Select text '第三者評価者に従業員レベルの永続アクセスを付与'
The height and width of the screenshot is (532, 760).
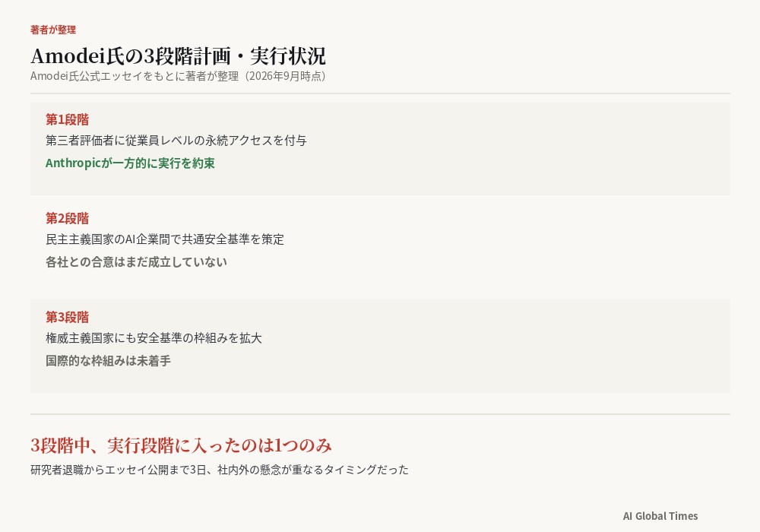click(x=176, y=141)
